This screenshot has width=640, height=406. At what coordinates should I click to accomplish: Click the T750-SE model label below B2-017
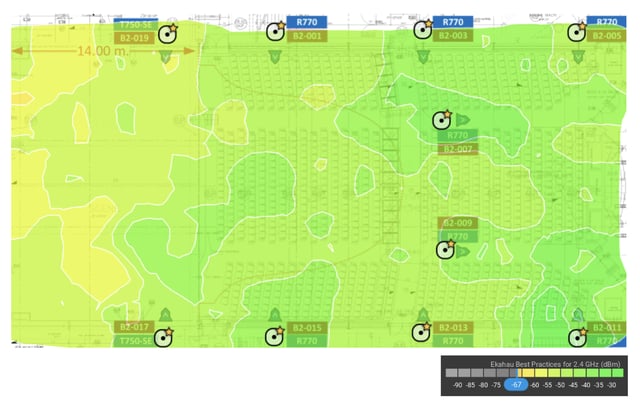[x=134, y=340]
